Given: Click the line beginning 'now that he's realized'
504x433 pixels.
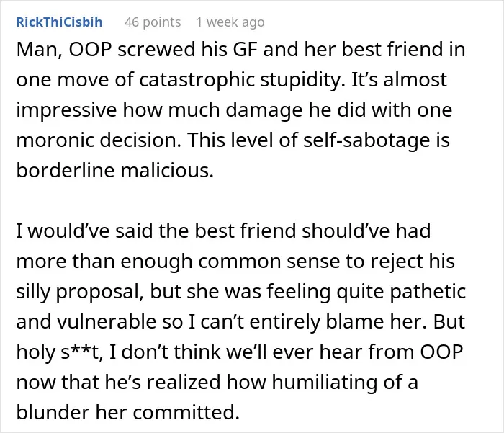Looking at the screenshot, I should pos(217,382).
